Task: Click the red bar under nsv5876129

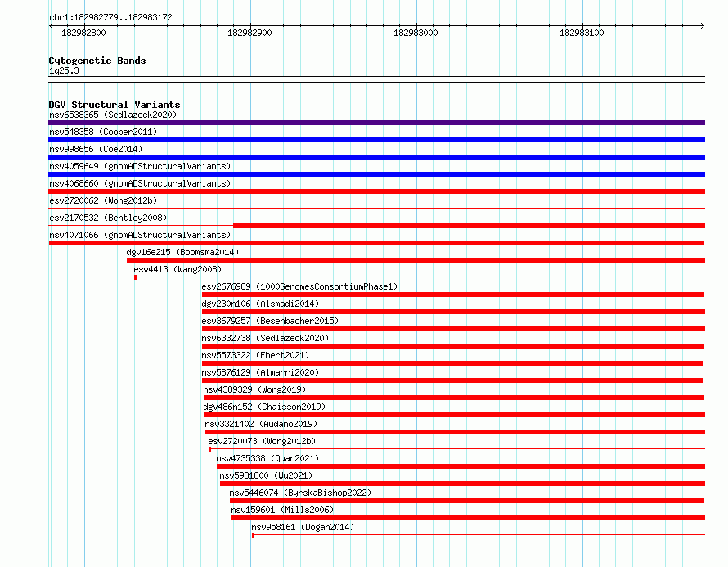Action: click(452, 380)
